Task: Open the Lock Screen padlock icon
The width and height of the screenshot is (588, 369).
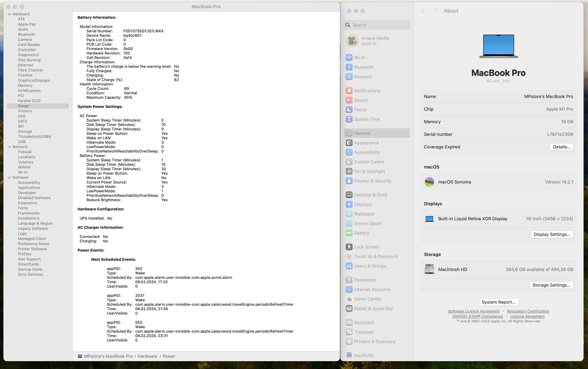Action: pyautogui.click(x=349, y=247)
